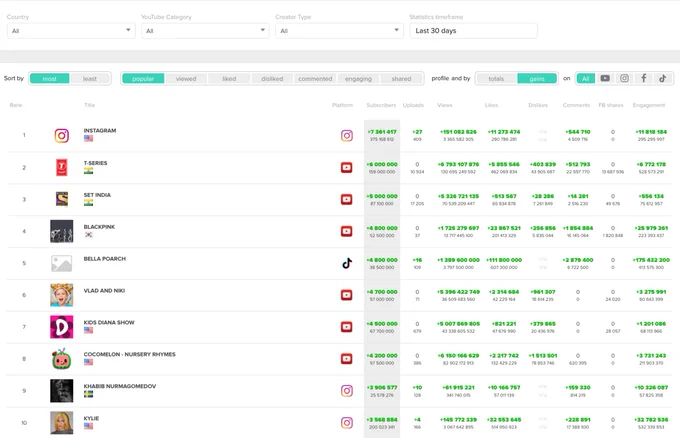Sort by popular
680x438 pixels.
click(143, 78)
